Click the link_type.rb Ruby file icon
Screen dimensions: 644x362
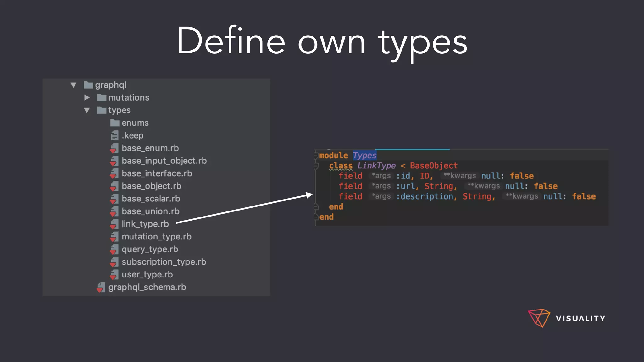tap(114, 224)
